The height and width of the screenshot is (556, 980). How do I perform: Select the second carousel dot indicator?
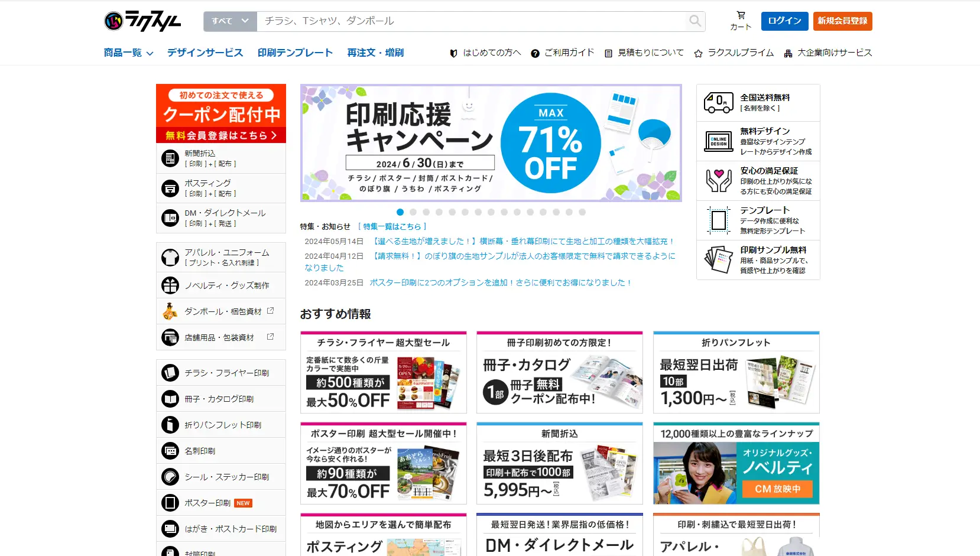(x=413, y=212)
